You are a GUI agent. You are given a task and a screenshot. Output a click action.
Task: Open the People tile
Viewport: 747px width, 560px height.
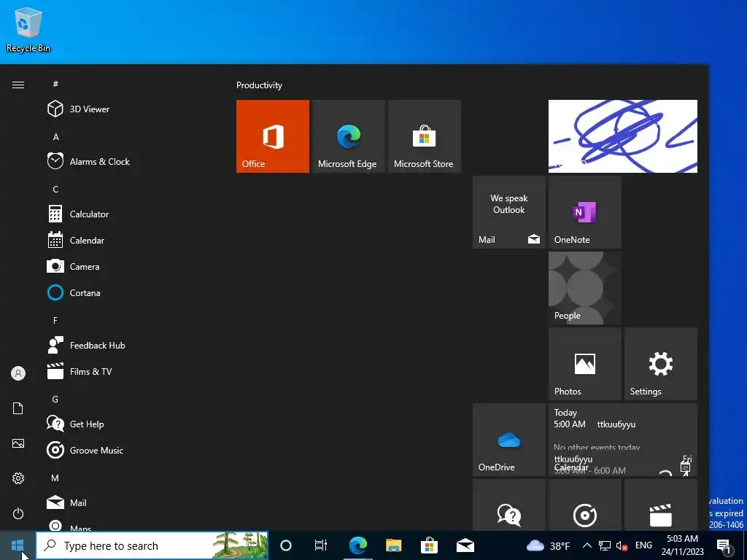pyautogui.click(x=585, y=288)
